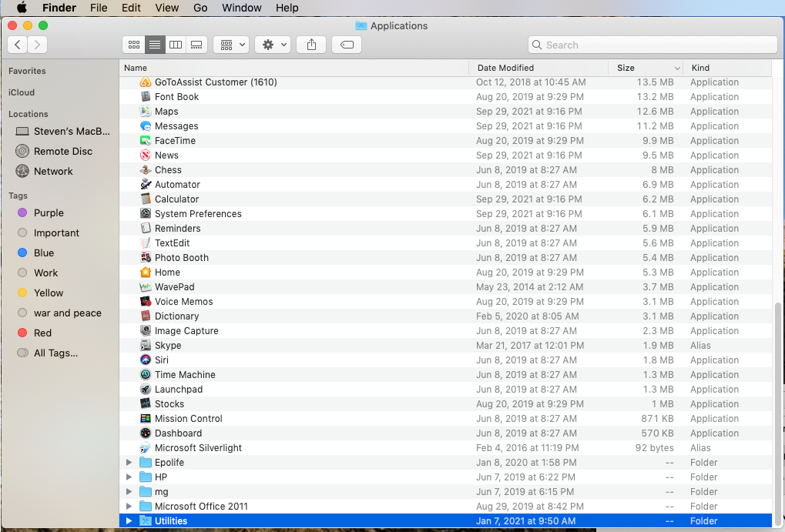Go back to previous folder
Screen dimensions: 785x532
click(18, 45)
